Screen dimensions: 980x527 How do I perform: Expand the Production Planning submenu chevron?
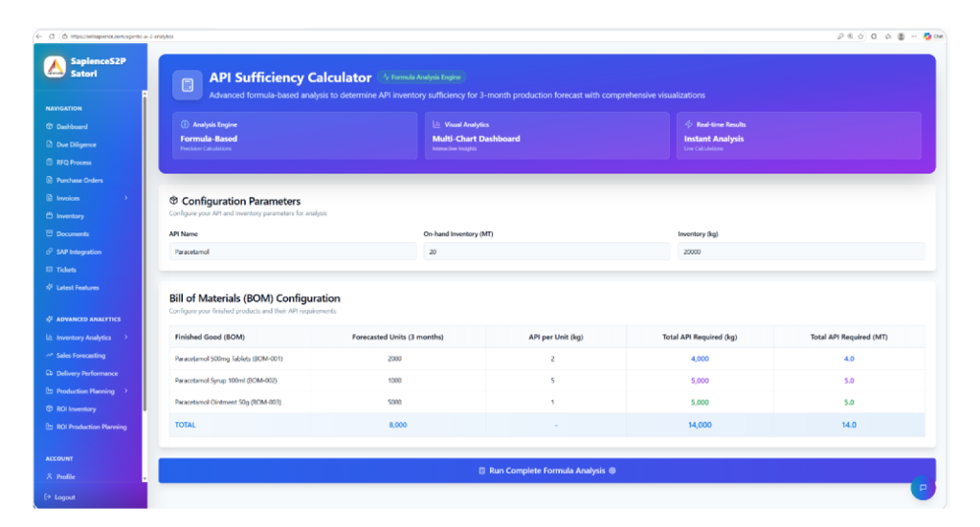pos(126,391)
